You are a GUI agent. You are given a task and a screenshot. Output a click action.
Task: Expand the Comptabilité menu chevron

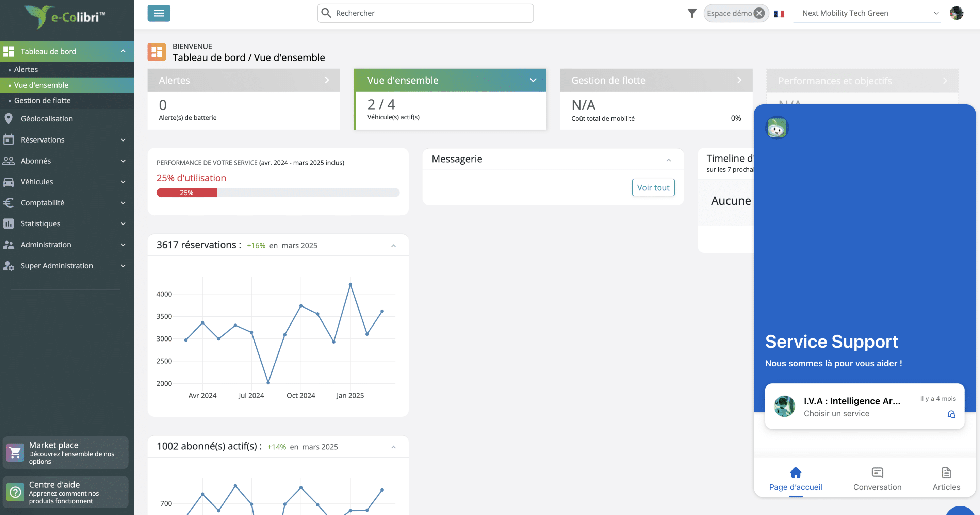click(123, 203)
